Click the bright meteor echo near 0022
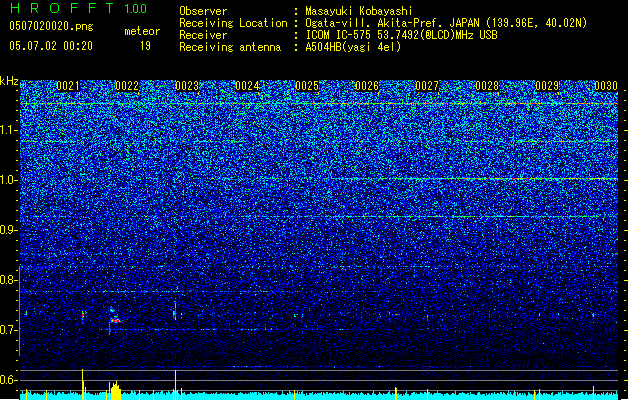629x400 pixels. point(114,319)
